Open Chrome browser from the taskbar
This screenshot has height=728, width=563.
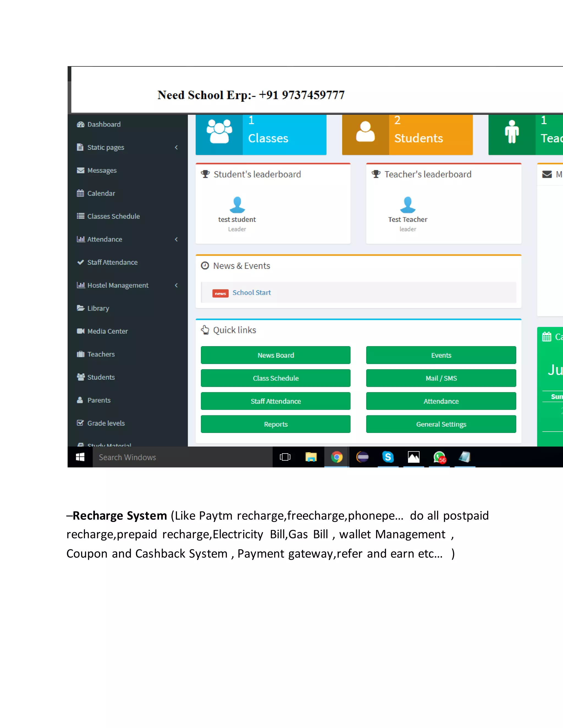[x=336, y=457]
